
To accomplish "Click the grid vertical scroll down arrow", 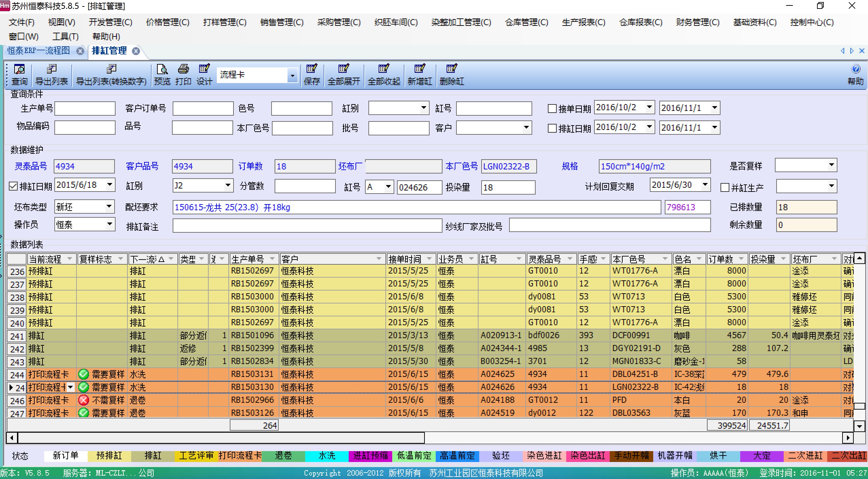I will pos(860,426).
